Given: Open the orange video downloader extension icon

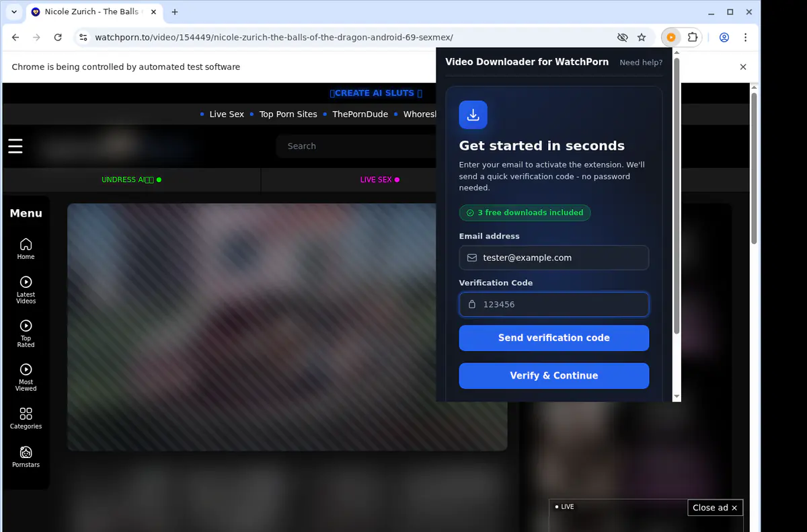Looking at the screenshot, I should tap(670, 38).
